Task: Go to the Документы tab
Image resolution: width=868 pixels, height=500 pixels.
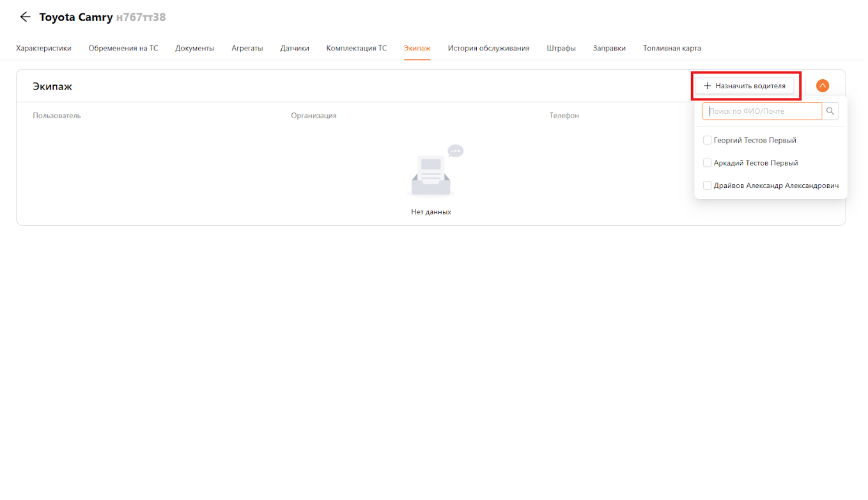Action: coord(195,48)
